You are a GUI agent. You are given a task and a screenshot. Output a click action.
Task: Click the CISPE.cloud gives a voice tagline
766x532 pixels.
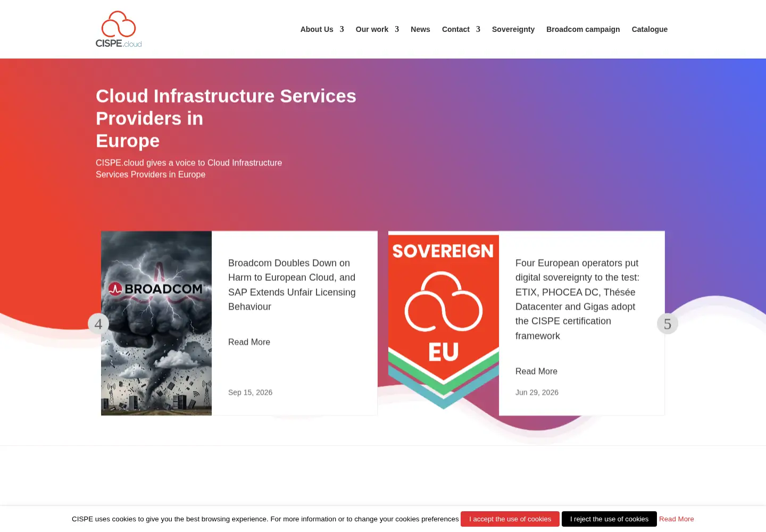pos(189,169)
